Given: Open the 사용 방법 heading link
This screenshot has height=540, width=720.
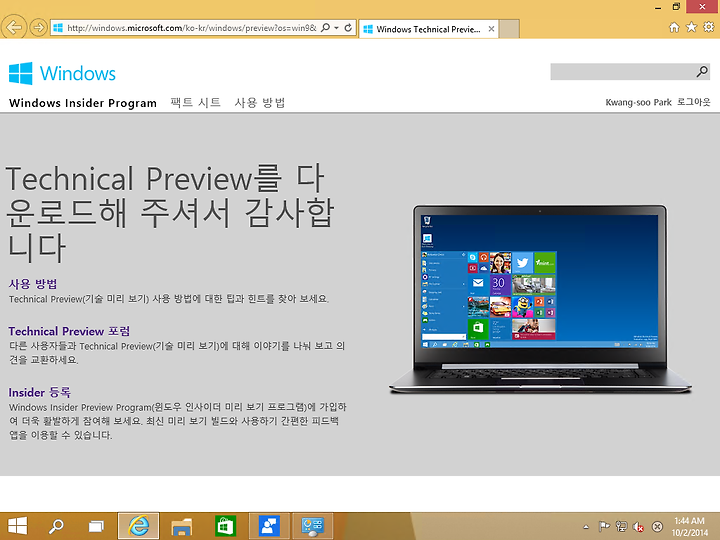Looking at the screenshot, I should pos(33,284).
